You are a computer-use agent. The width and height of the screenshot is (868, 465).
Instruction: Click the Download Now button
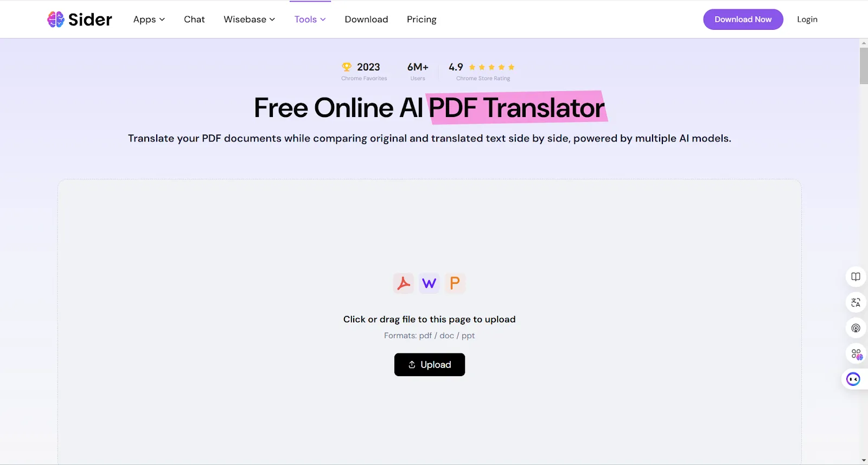743,20
